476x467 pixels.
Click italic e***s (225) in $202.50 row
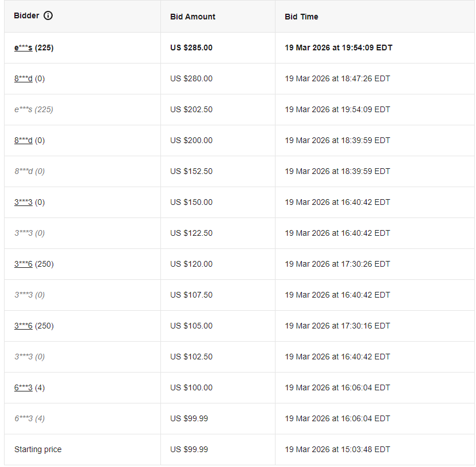(34, 110)
